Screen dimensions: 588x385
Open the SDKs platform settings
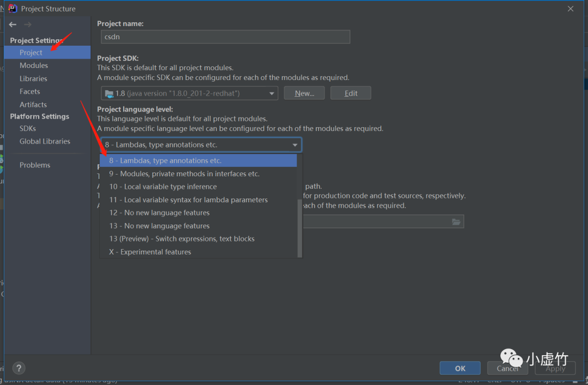coord(28,128)
